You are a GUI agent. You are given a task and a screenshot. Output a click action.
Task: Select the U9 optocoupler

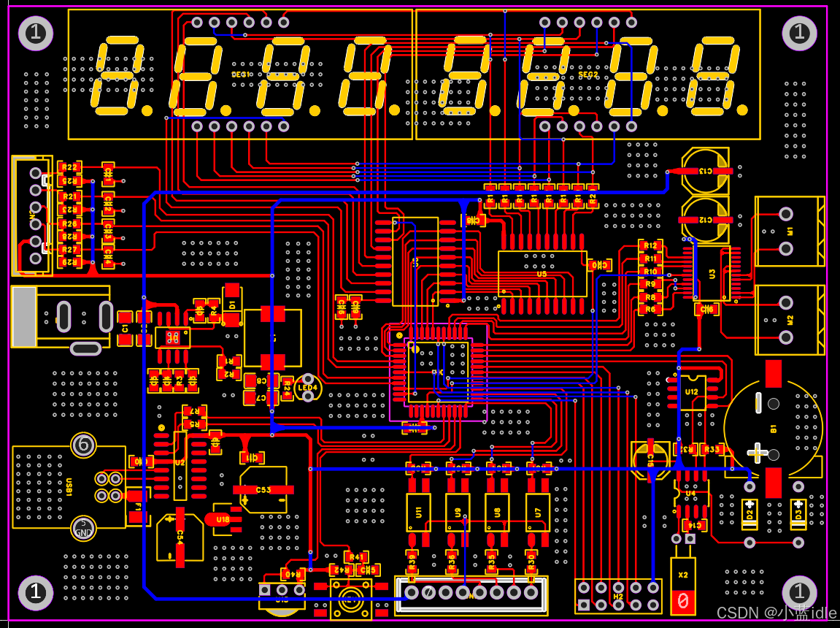[458, 513]
